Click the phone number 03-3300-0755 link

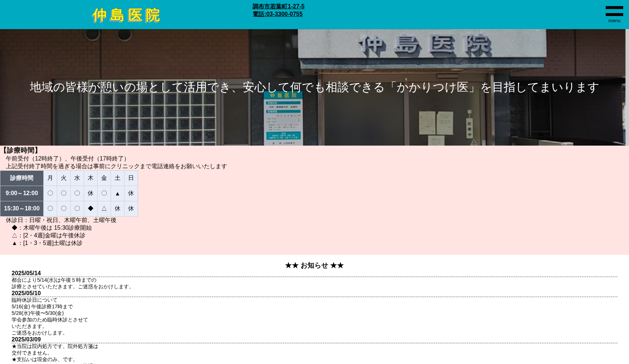(x=277, y=14)
